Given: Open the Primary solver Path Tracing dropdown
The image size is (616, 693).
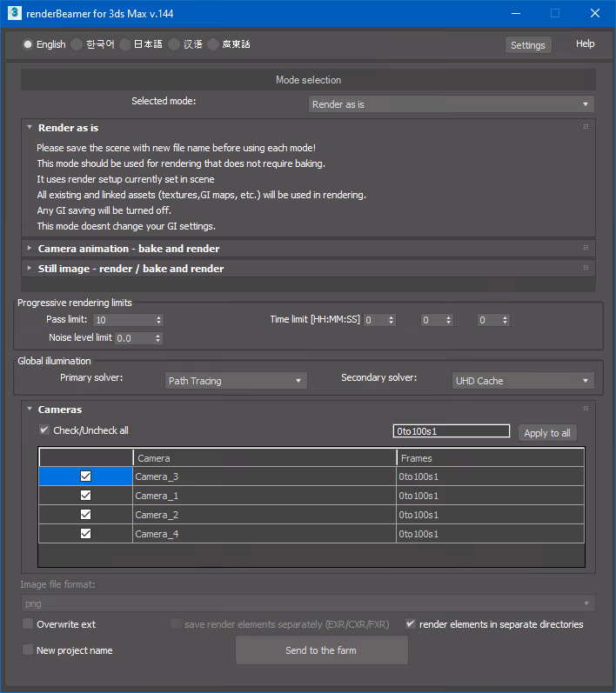Looking at the screenshot, I should (236, 381).
